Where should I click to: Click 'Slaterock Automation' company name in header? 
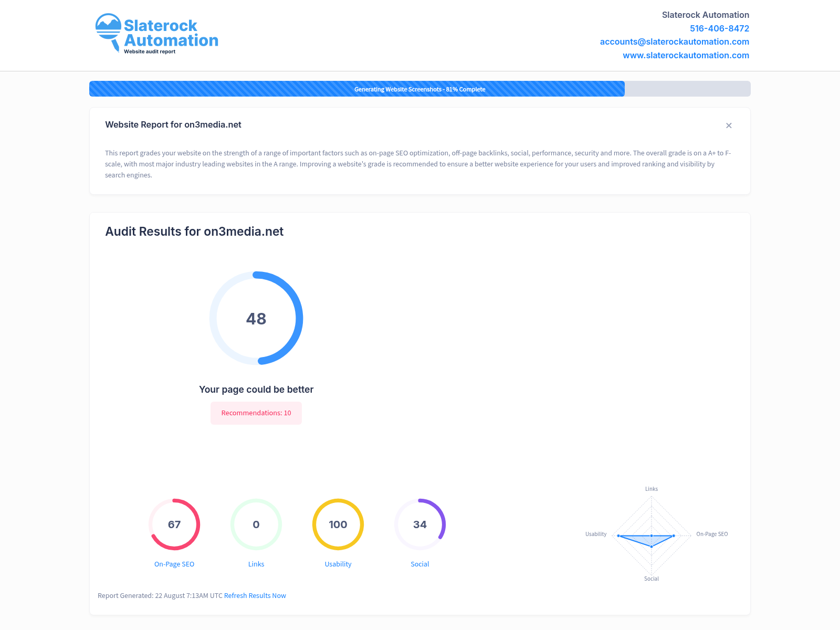pyautogui.click(x=705, y=15)
